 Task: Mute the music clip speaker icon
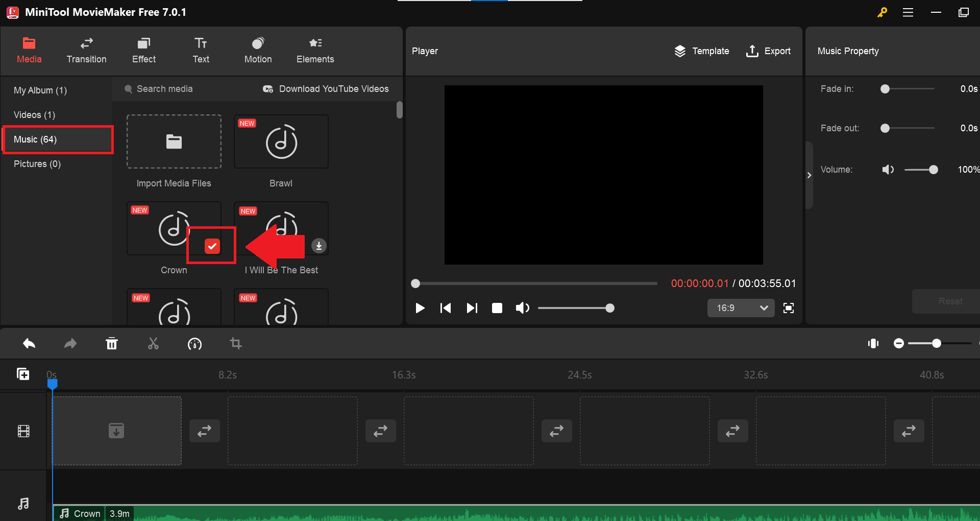pos(888,170)
